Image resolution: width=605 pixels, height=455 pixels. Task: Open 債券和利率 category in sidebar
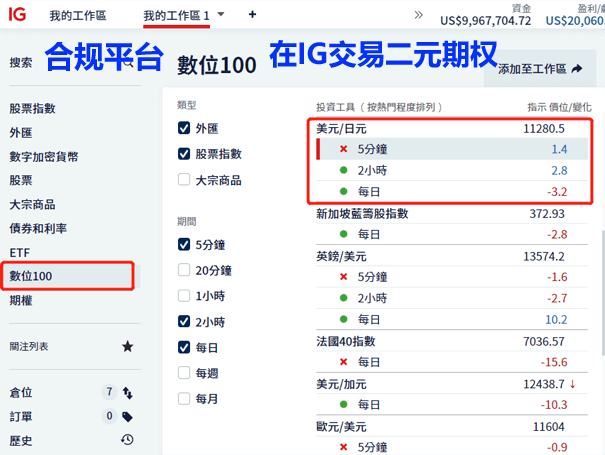pyautogui.click(x=38, y=228)
